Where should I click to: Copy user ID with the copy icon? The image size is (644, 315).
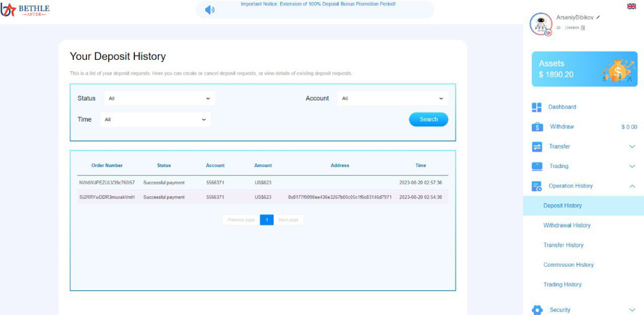(583, 28)
